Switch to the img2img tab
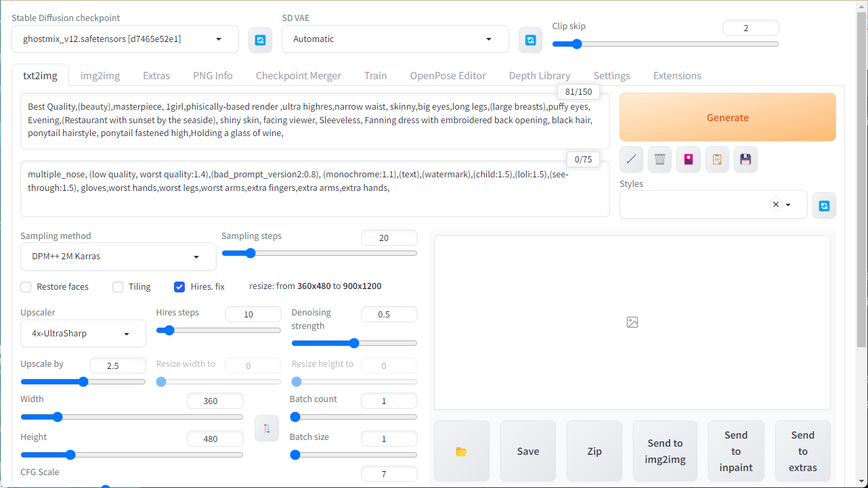Image resolution: width=868 pixels, height=488 pixels. (x=100, y=76)
